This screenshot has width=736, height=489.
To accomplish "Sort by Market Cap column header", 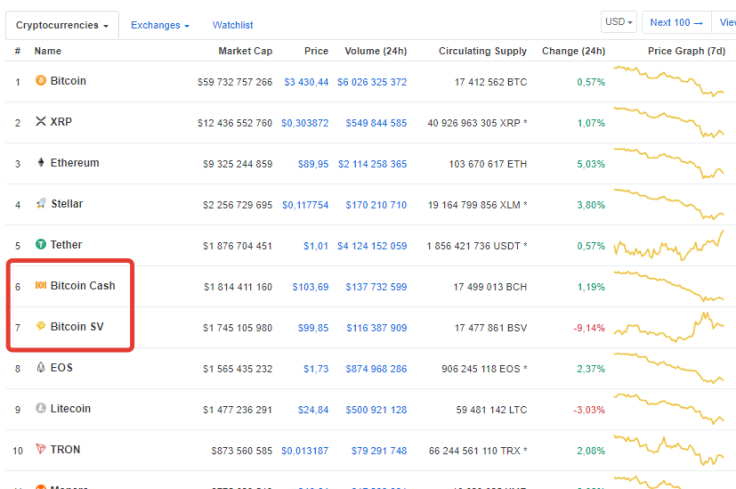I will point(245,51).
